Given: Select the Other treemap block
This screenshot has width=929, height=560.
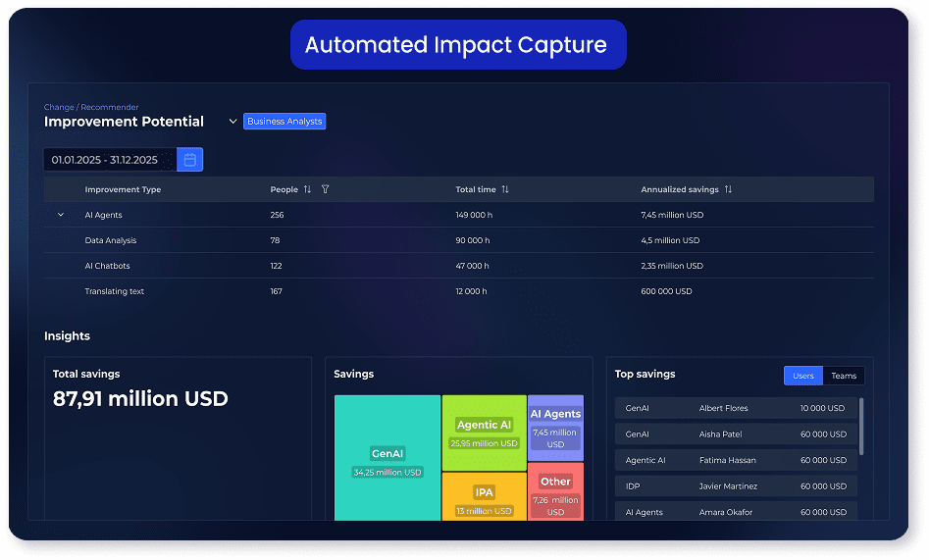Looking at the screenshot, I should pos(555,490).
